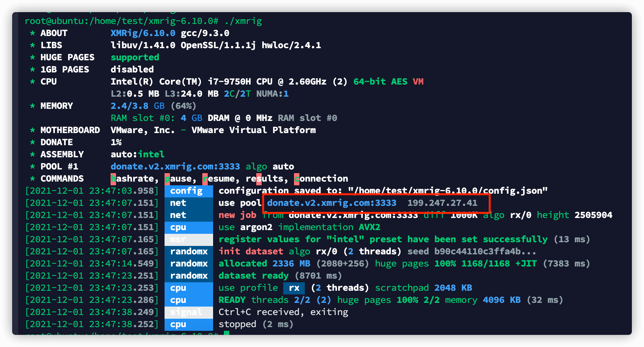The image size is (644, 347).
Task: Click 'dataset ready' green message
Action: (254, 276)
